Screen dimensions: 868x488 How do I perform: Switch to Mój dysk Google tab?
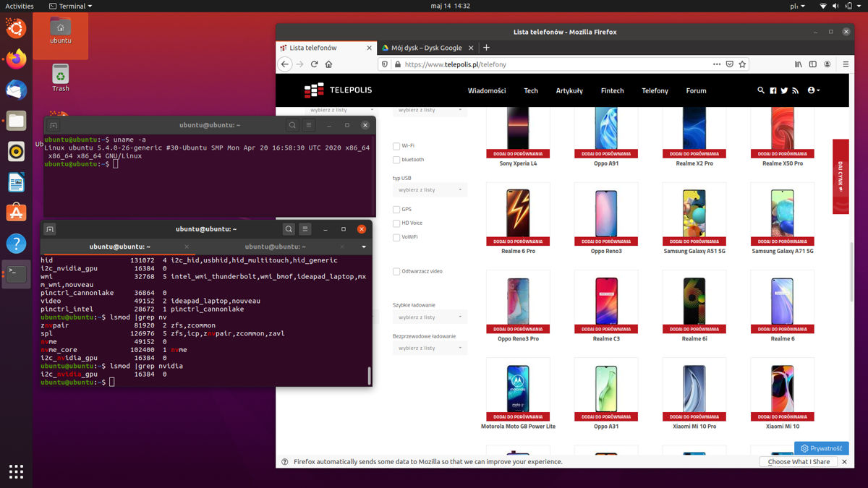(425, 48)
